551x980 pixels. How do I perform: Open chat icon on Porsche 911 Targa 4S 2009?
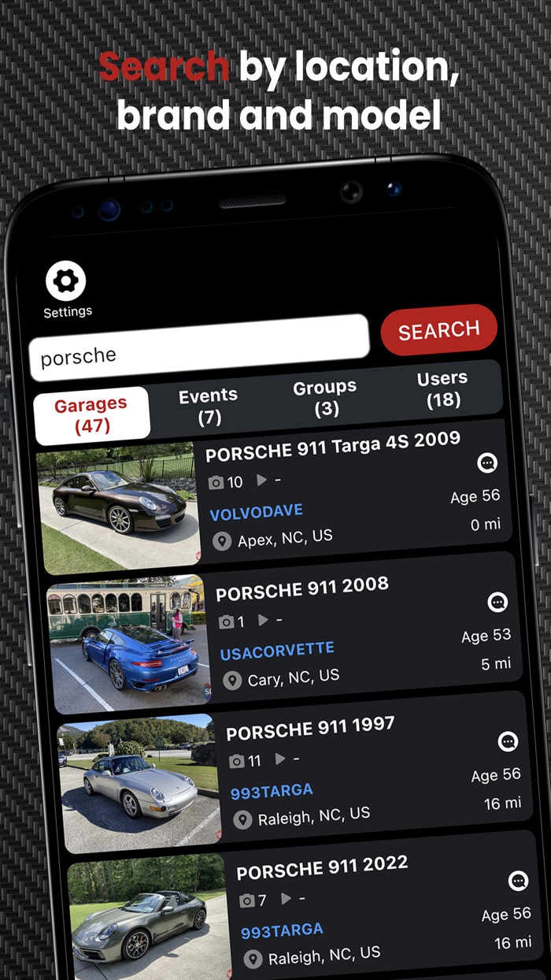487,463
